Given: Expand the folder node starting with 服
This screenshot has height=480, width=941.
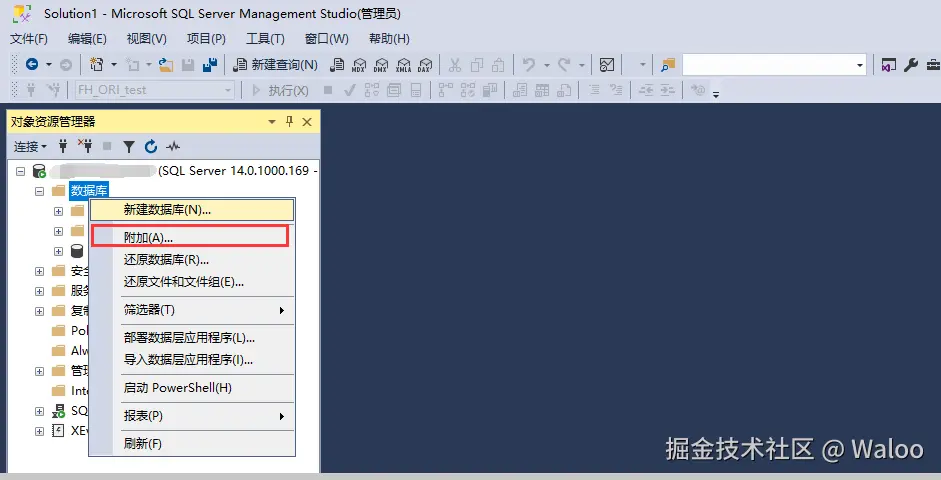Looking at the screenshot, I should [x=39, y=291].
